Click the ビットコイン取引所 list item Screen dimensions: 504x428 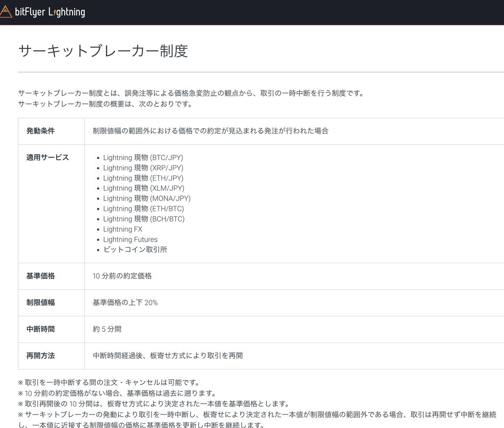point(135,249)
